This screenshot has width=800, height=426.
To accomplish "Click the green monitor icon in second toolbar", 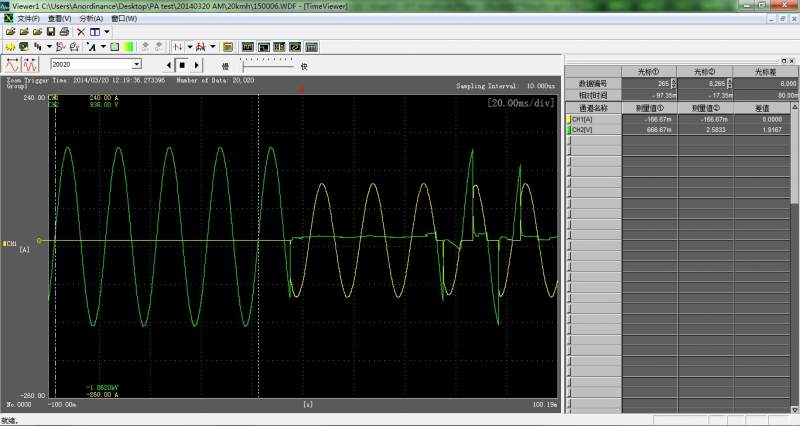I will pyautogui.click(x=23, y=47).
